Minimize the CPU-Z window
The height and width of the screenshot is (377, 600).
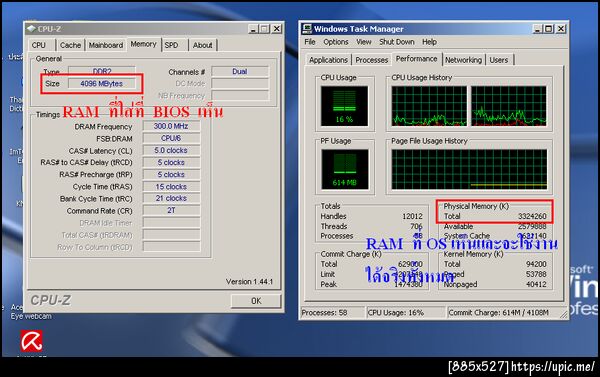[253, 29]
